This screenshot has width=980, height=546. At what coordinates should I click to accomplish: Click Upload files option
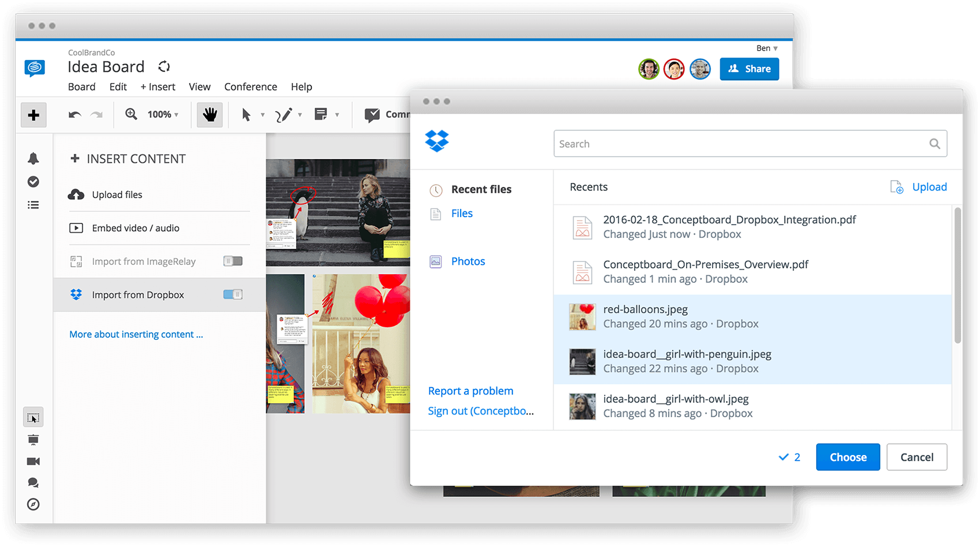pyautogui.click(x=117, y=195)
